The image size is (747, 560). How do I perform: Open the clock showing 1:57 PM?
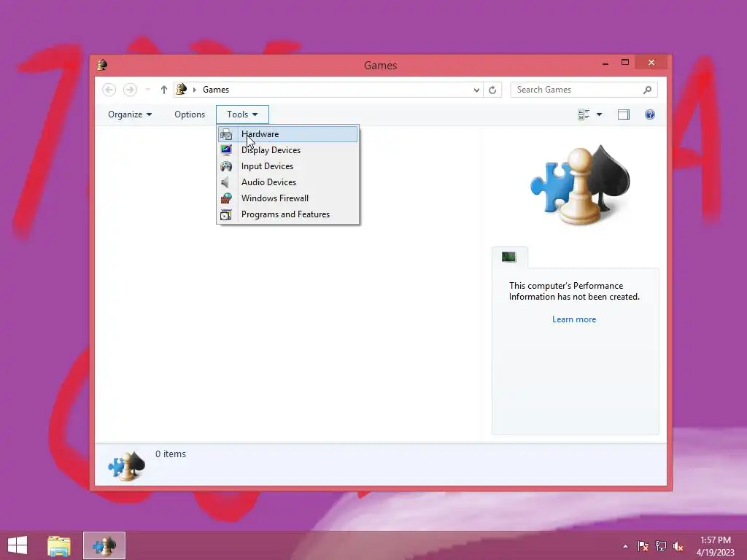tap(716, 546)
